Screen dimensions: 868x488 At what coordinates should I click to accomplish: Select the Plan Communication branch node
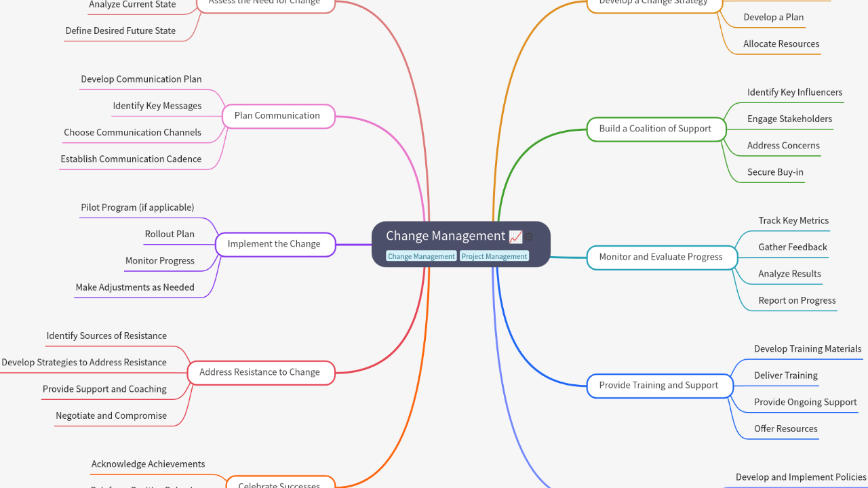(x=277, y=116)
